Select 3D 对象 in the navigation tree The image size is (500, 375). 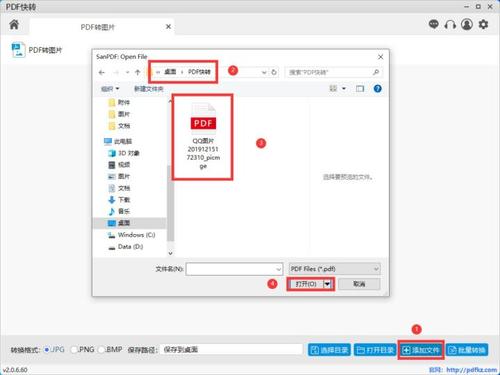124,153
